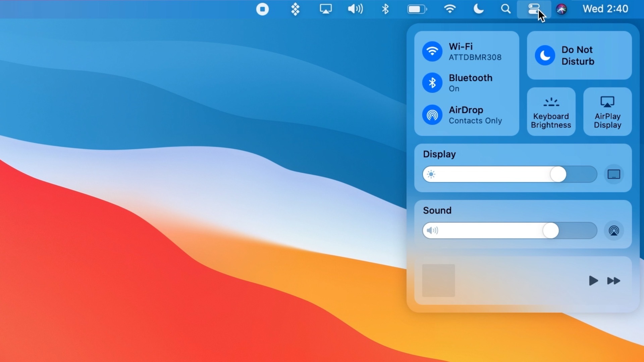This screenshot has height=362, width=644.
Task: Click the Bluetooth settings tile
Action: 467,83
